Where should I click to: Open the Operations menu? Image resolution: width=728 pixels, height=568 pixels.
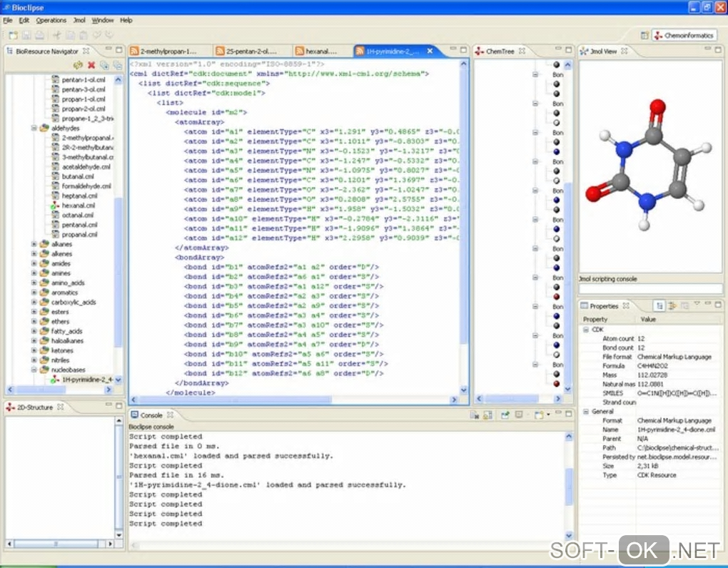[51, 21]
